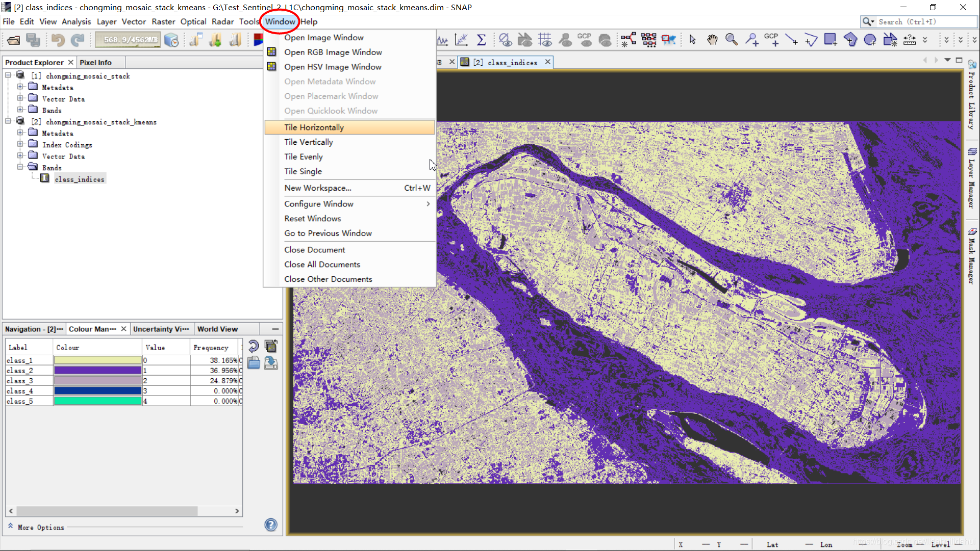Click the Colour Manipulation help question icon
980x551 pixels.
[x=271, y=524]
